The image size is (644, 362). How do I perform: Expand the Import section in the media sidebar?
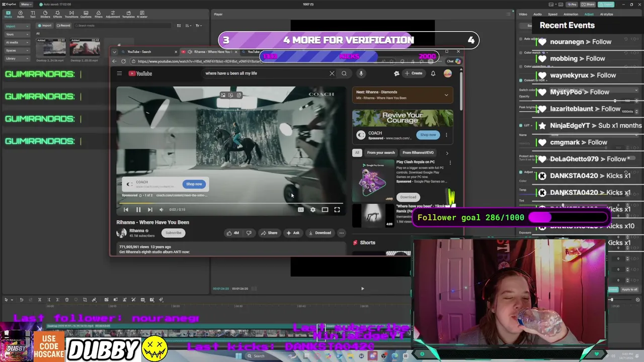(17, 26)
